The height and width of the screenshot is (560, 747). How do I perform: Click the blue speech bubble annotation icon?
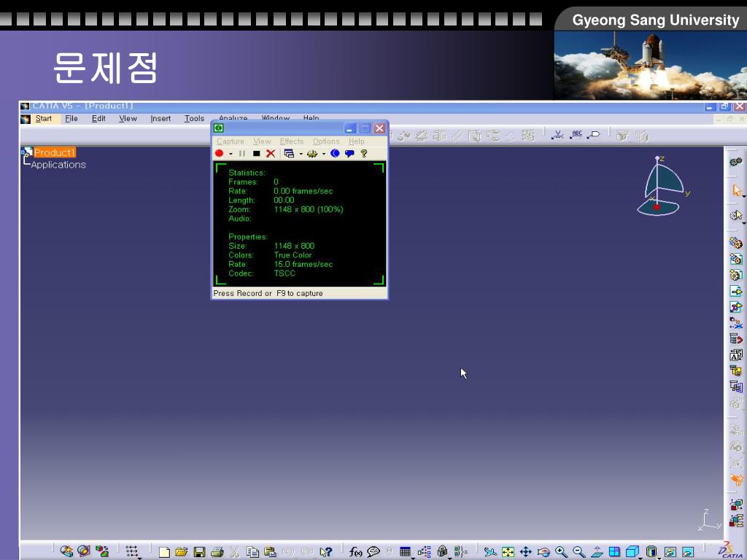(x=349, y=153)
